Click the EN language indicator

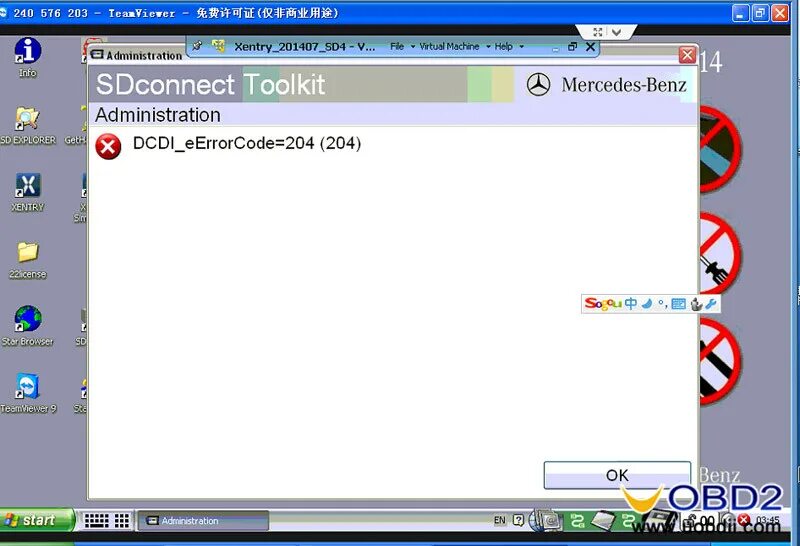coord(499,520)
